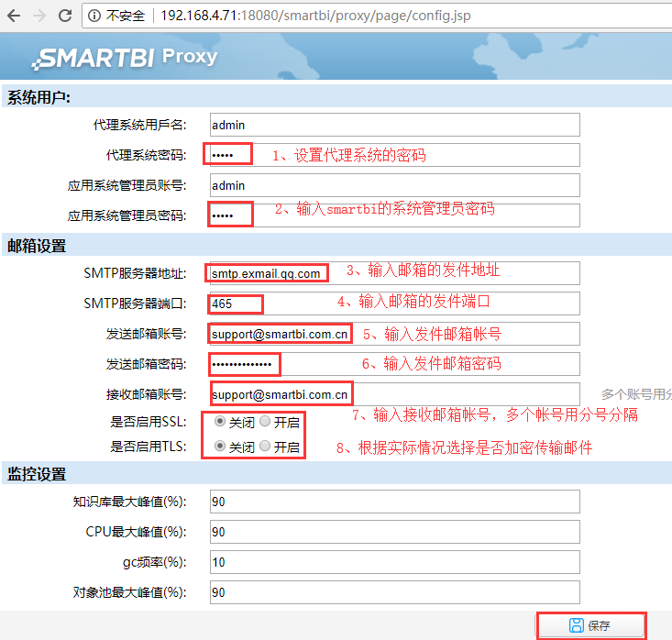672x640 pixels.
Task: Click the 知识库最大峰值(%) input field
Action: pos(395,502)
